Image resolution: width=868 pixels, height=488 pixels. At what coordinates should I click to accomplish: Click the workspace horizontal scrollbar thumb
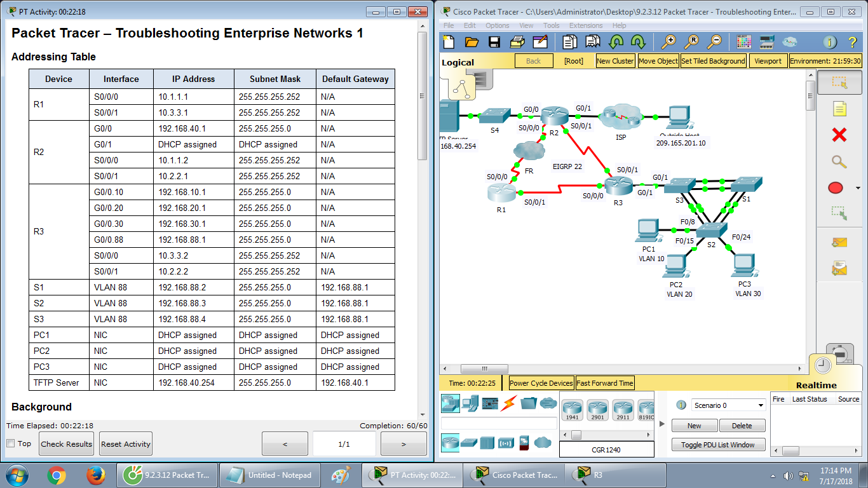[484, 369]
